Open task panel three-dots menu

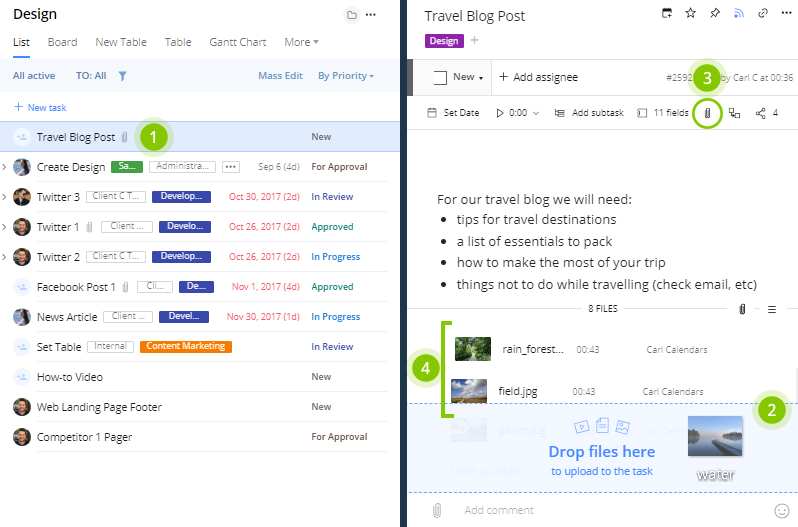coord(786,13)
